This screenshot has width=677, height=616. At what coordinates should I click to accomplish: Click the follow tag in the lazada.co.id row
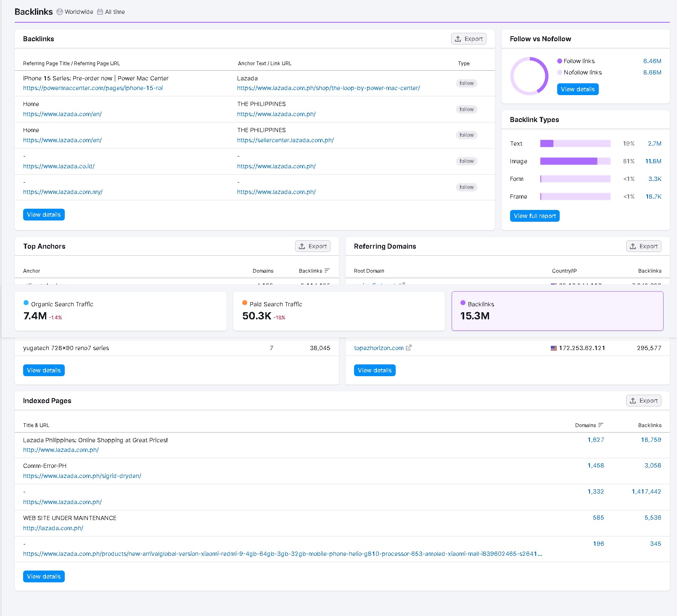467,161
